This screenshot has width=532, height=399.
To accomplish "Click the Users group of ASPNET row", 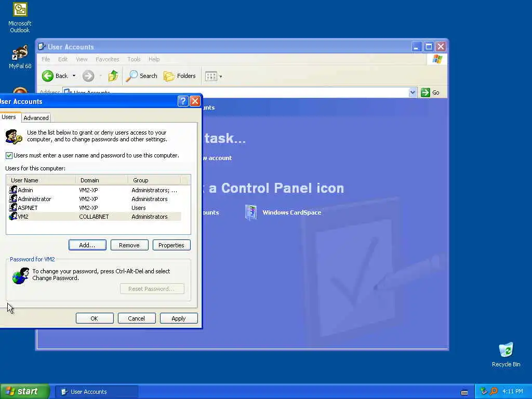I will pos(138,208).
